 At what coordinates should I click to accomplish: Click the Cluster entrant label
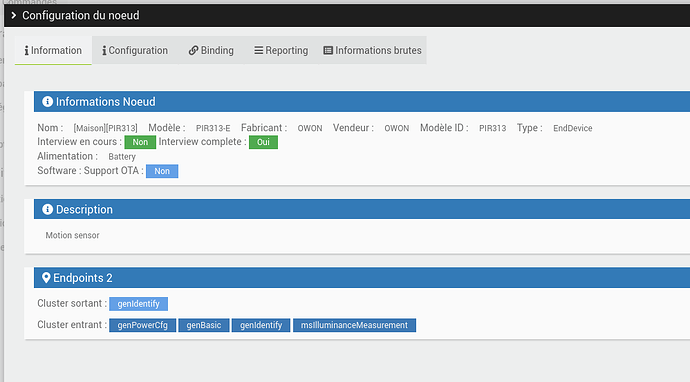point(72,324)
